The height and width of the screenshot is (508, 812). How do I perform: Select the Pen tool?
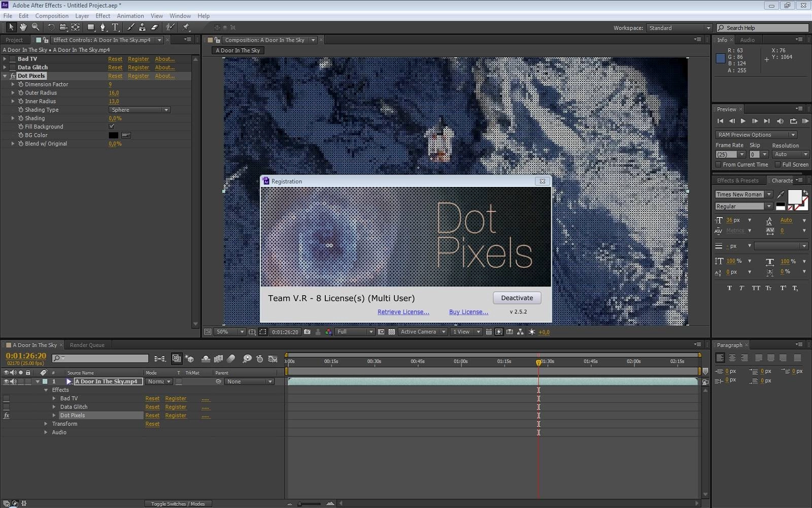coord(103,27)
